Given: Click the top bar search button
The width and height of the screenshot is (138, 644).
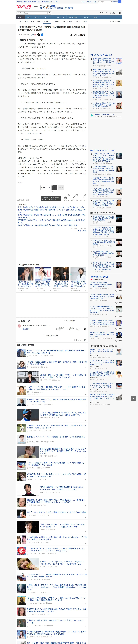Looking at the screenshot, I should [120, 2].
